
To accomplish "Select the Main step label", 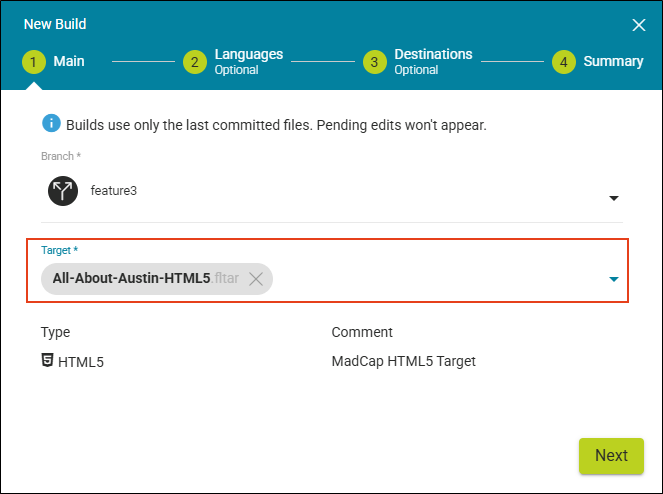I will pyautogui.click(x=69, y=62).
